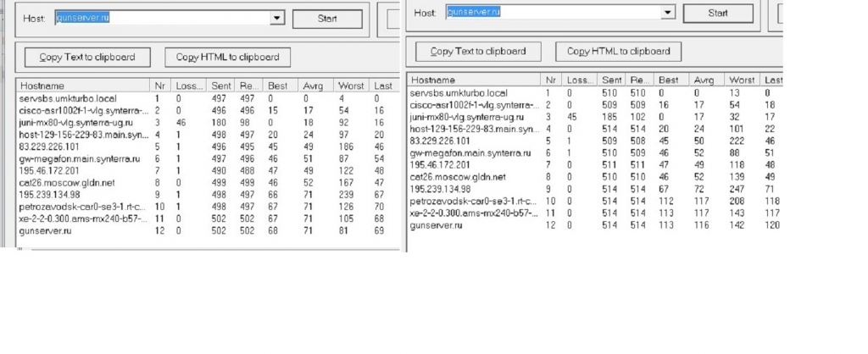Image resolution: width=868 pixels, height=354 pixels.
Task: Copy Text to clipboard in right window
Action: [477, 52]
